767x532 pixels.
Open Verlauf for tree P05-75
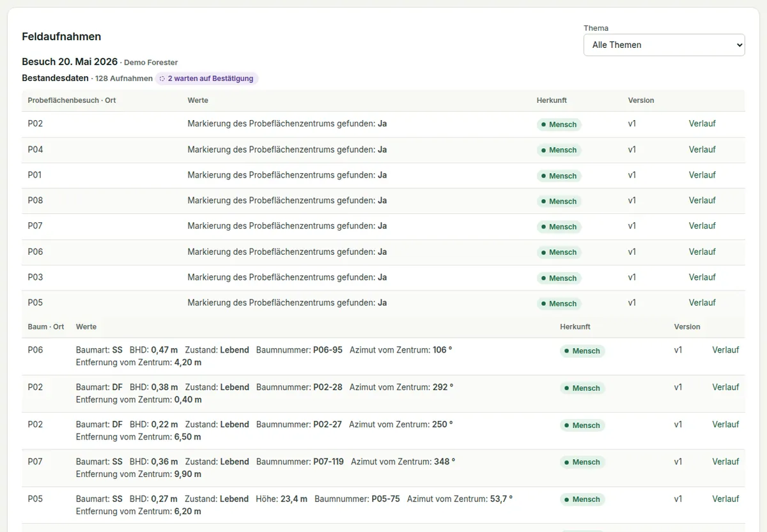(725, 499)
